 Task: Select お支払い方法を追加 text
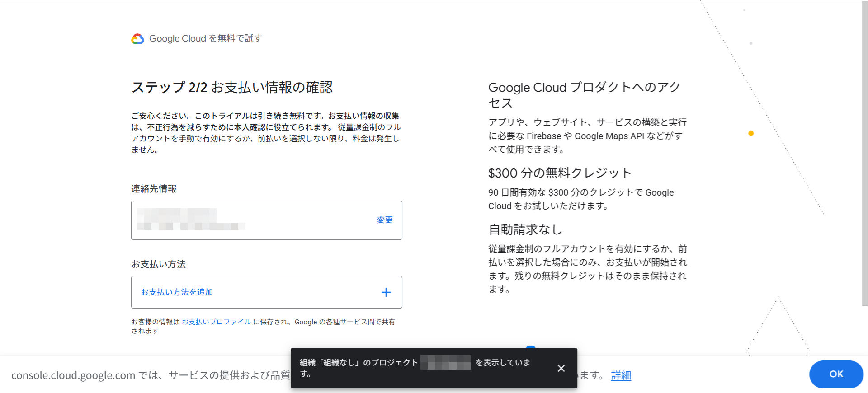coord(177,292)
